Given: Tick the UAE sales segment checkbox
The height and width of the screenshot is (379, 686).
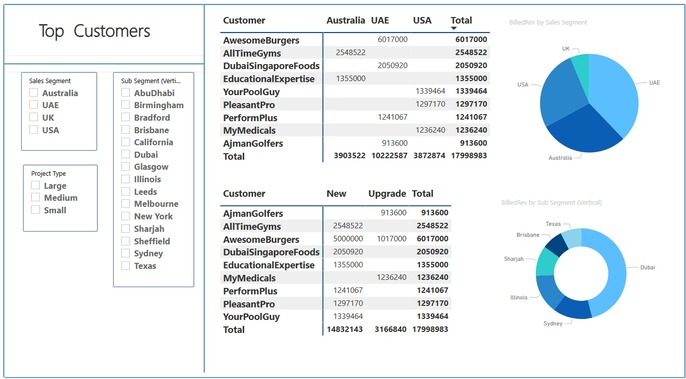Looking at the screenshot, I should (x=33, y=105).
